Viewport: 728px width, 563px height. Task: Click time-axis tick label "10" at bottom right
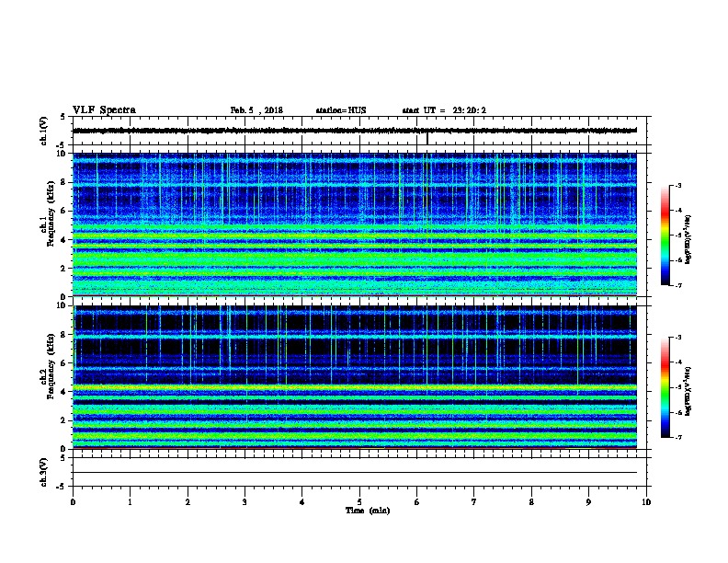pyautogui.click(x=646, y=502)
